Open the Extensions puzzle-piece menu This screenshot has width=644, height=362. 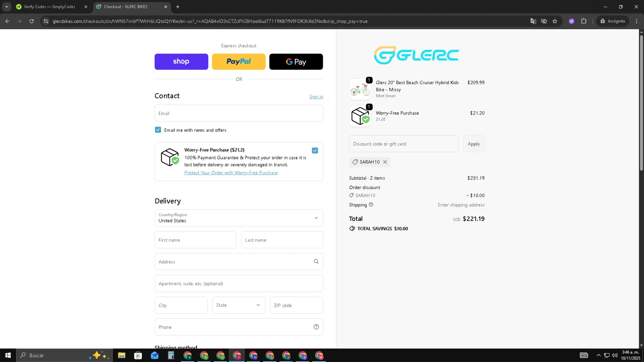tap(584, 21)
